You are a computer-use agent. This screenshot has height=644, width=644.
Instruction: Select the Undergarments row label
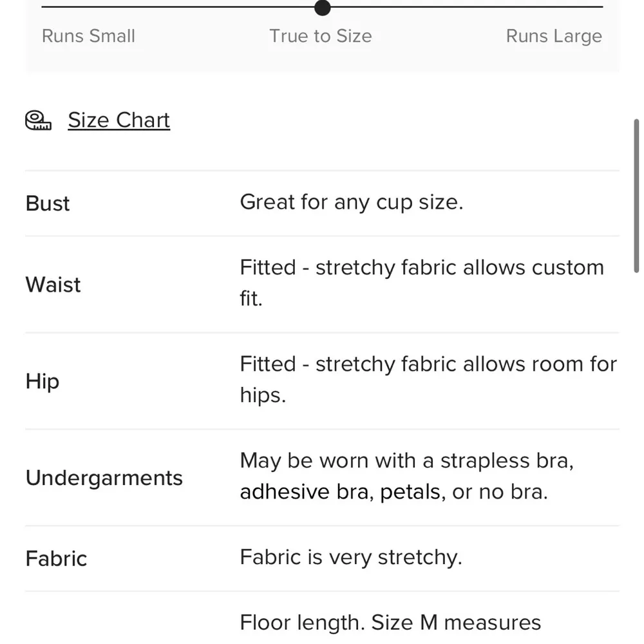[x=104, y=478]
